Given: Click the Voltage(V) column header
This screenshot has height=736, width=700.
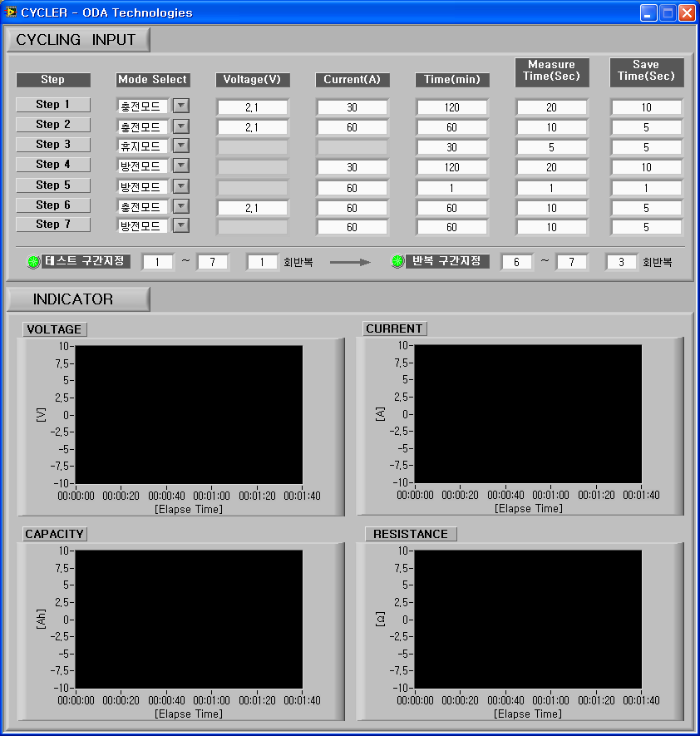Looking at the screenshot, I should click(253, 80).
